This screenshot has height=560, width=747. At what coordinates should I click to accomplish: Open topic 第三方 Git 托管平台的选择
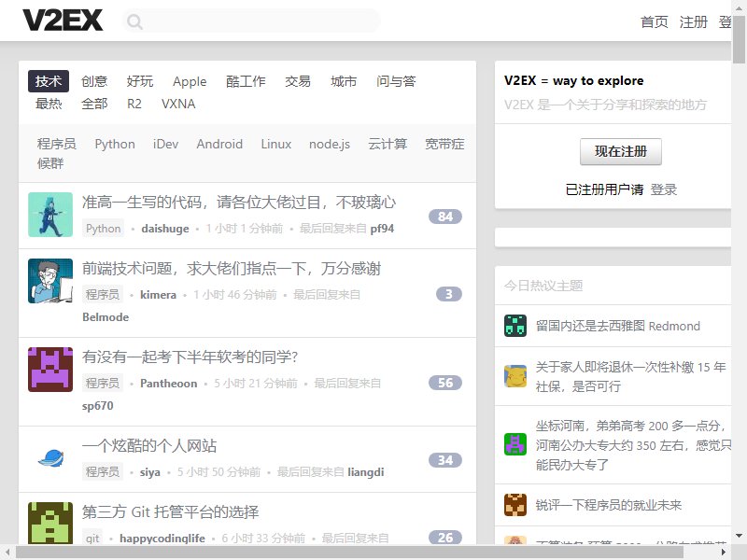click(171, 511)
